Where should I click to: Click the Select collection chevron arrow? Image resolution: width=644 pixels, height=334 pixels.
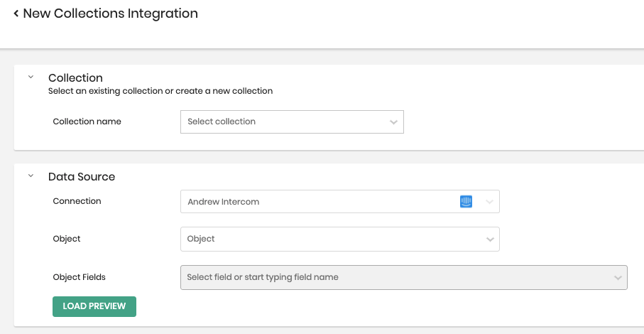[x=393, y=122]
